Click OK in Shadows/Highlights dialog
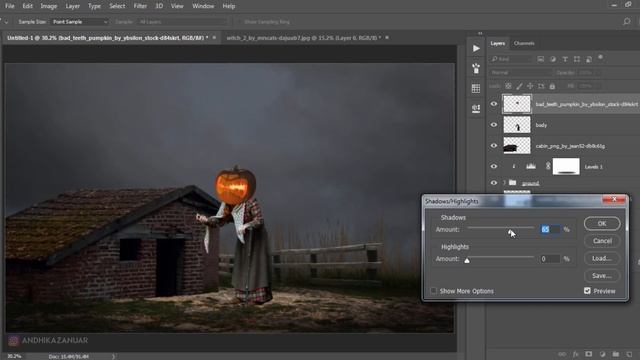The width and height of the screenshot is (640, 360). (x=602, y=224)
